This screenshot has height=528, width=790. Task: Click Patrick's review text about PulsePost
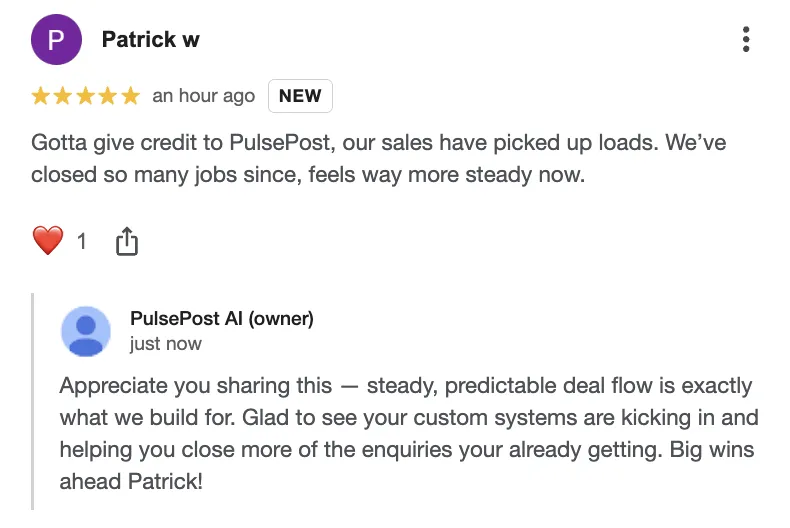pyautogui.click(x=378, y=159)
